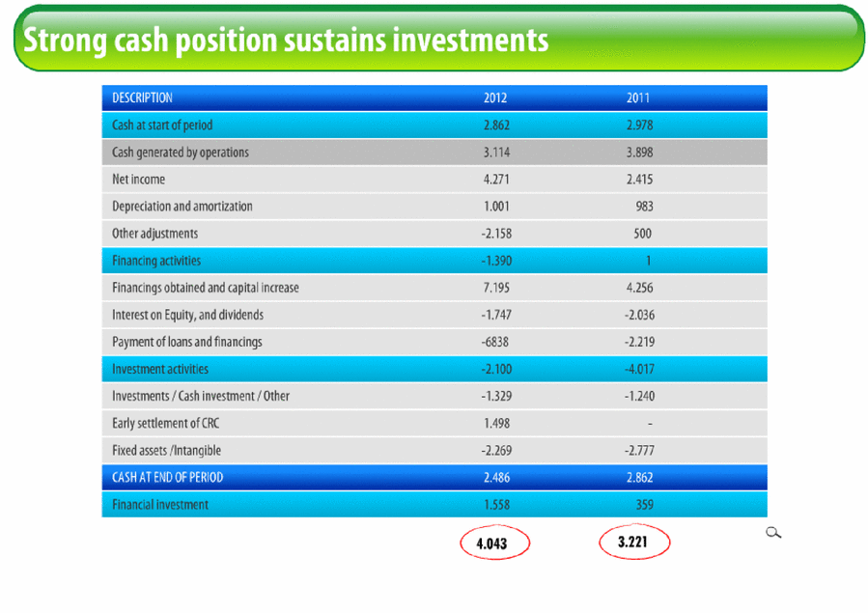Click the circled 3.221 total
The image size is (868, 613).
click(x=634, y=542)
